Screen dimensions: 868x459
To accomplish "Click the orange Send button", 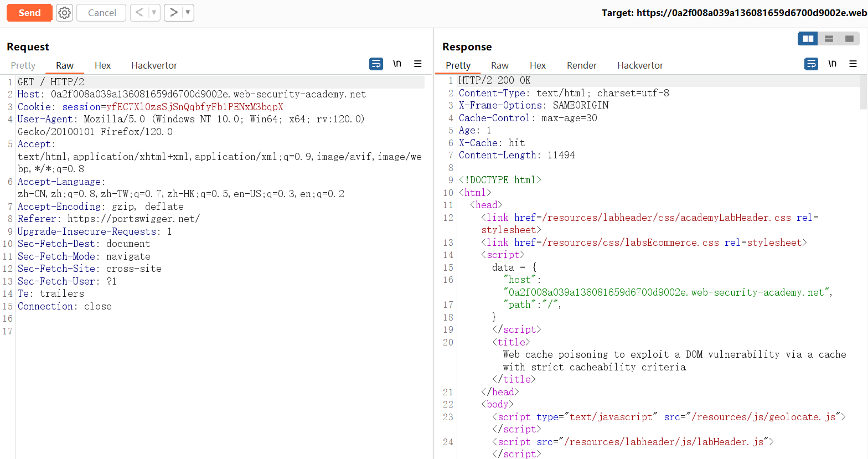I will [29, 13].
